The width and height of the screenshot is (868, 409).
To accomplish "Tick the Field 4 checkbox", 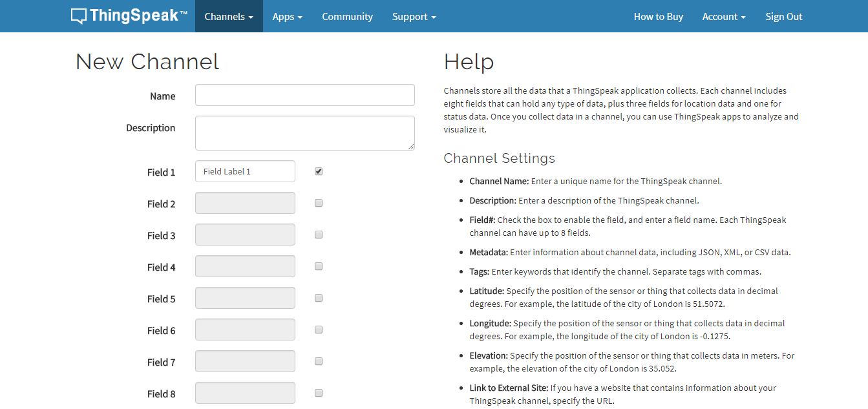I will click(x=319, y=266).
